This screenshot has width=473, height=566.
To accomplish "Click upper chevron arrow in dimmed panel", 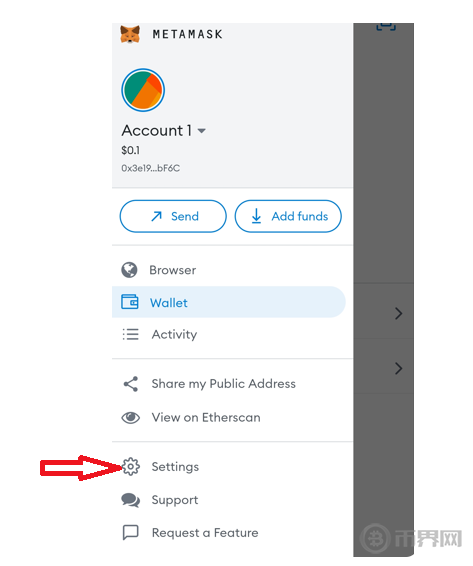I will click(398, 313).
